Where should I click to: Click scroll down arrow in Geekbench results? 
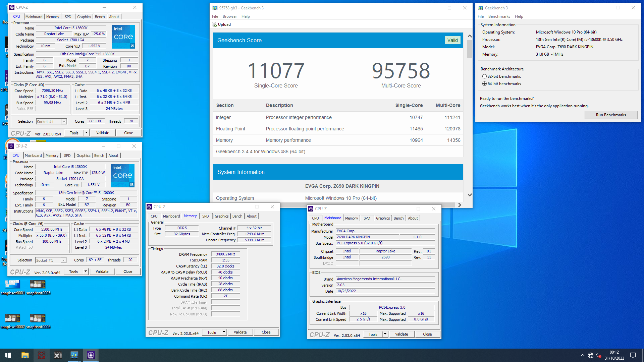[x=470, y=195]
